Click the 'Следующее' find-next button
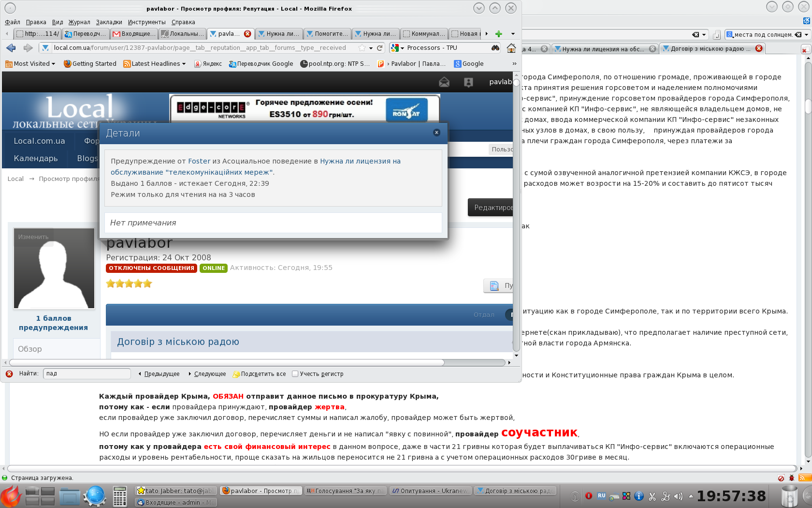Screen dimensions: 812x508 pyautogui.click(x=207, y=374)
